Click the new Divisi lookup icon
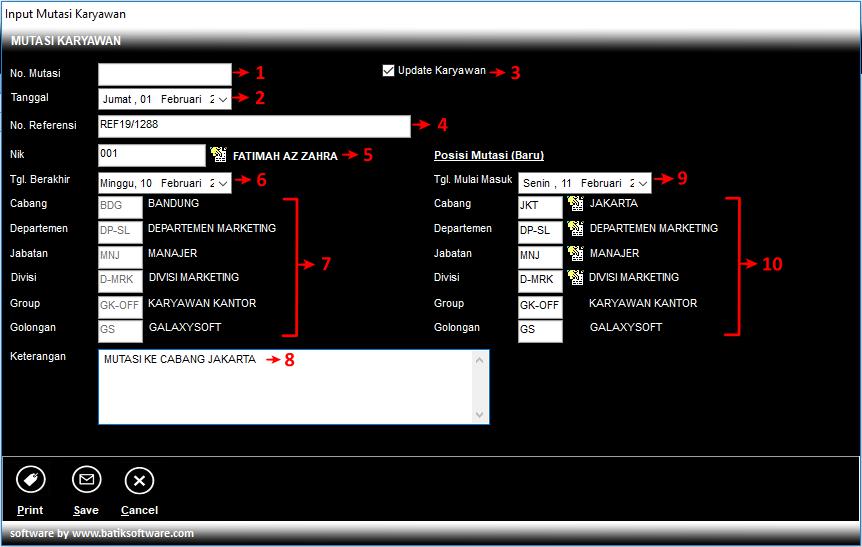Viewport: 862px width, 547px height. (x=575, y=278)
